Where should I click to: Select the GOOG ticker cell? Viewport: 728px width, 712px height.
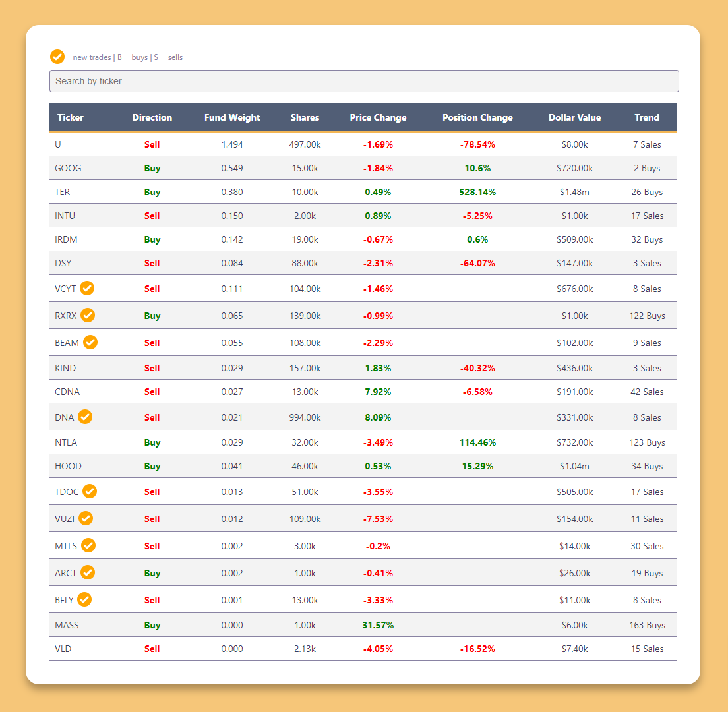point(68,168)
